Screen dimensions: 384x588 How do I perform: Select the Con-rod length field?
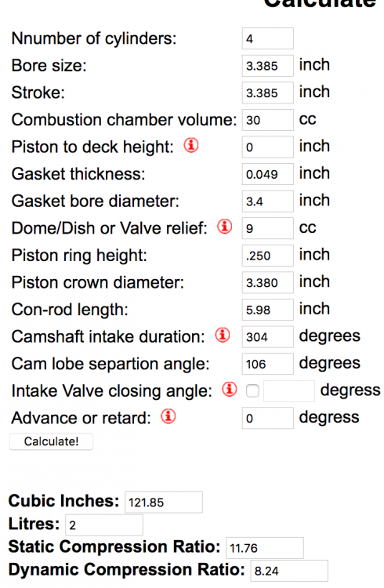[x=268, y=310]
